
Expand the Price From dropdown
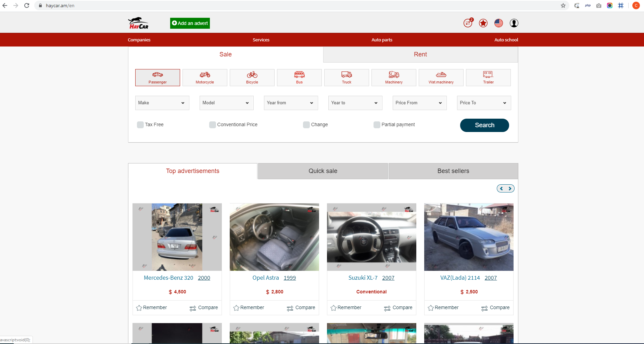420,103
